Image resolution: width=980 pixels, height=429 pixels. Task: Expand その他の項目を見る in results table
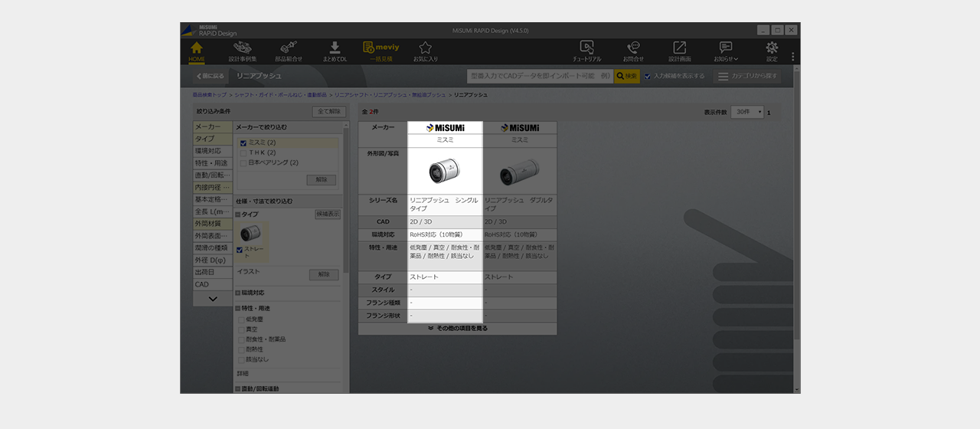click(458, 328)
